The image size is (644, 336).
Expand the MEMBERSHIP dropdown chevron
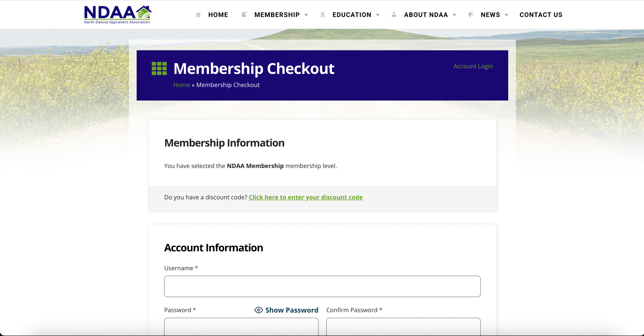306,15
